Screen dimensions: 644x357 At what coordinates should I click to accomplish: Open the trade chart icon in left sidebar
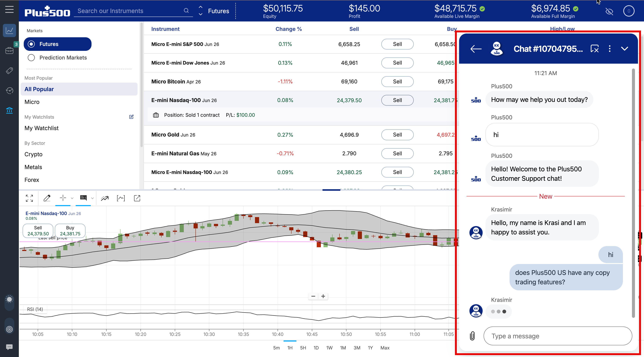tap(9, 31)
